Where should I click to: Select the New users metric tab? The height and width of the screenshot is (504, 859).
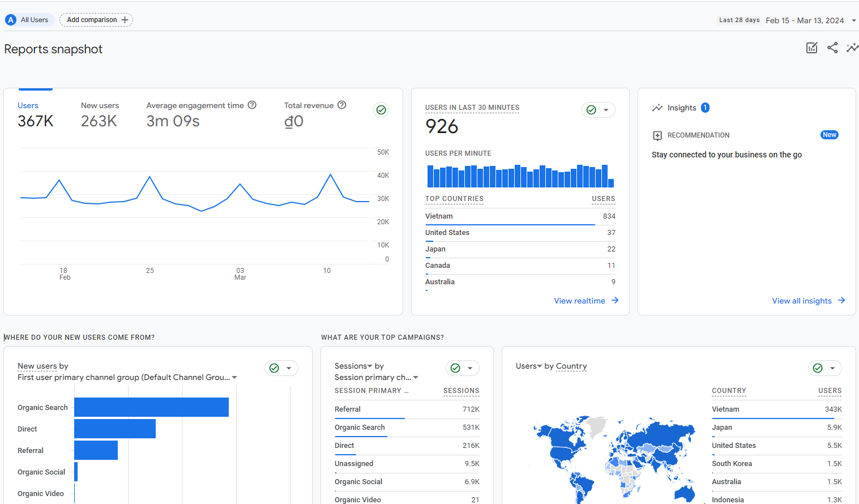tap(100, 114)
